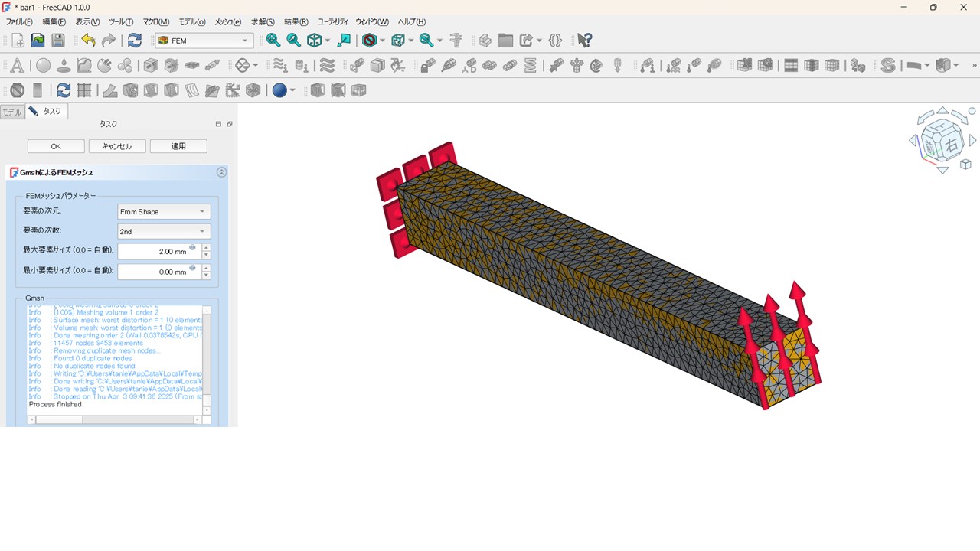Open the 編集 menu
This screenshot has height=551, width=980.
[x=54, y=21]
